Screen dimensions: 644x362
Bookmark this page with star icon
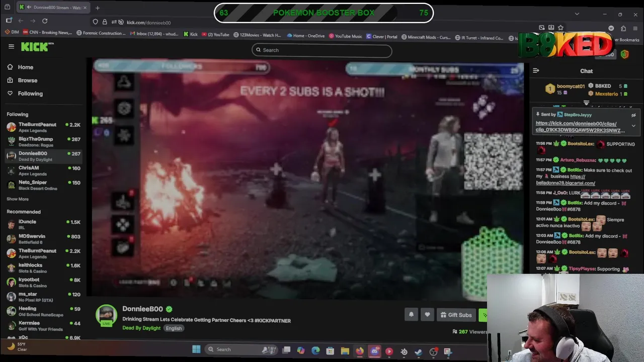click(x=560, y=28)
